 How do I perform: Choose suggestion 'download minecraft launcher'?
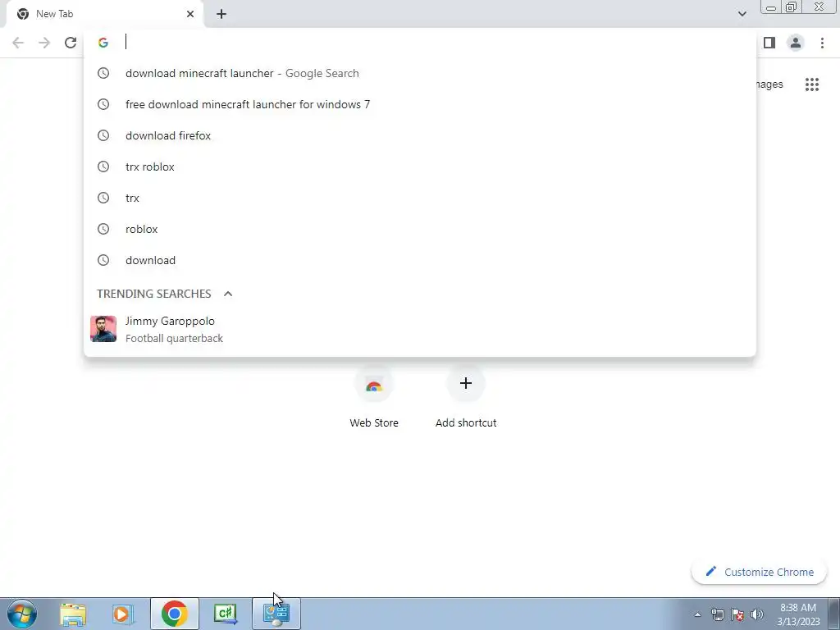pos(419,73)
